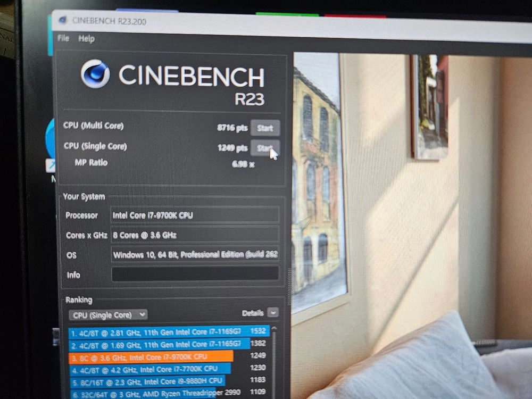Click the OS field showing Windows 10
Image resolution: width=532 pixels, height=399 pixels.
pos(195,254)
